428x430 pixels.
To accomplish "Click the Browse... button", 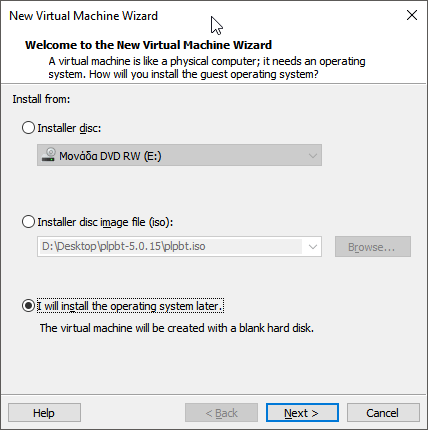I will pyautogui.click(x=373, y=247).
